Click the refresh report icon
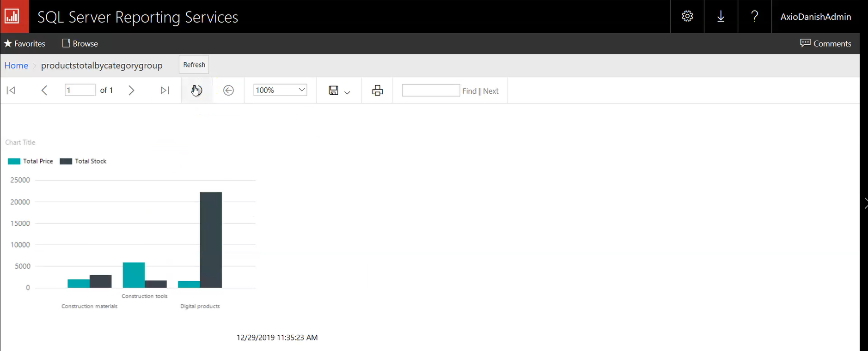Viewport: 868px width, 351px height. tap(197, 91)
